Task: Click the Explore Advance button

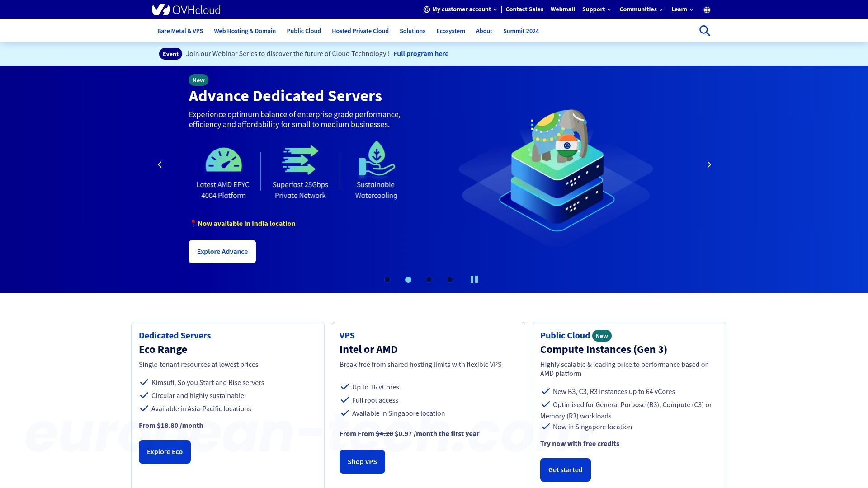Action: (x=222, y=251)
